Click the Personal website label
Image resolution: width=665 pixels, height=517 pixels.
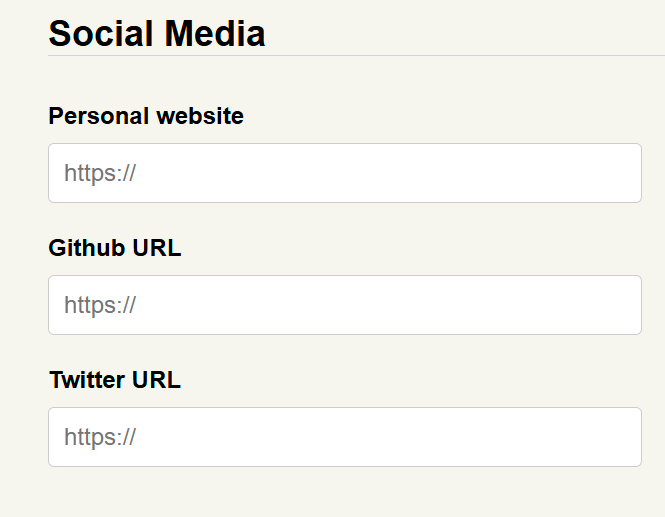(146, 116)
